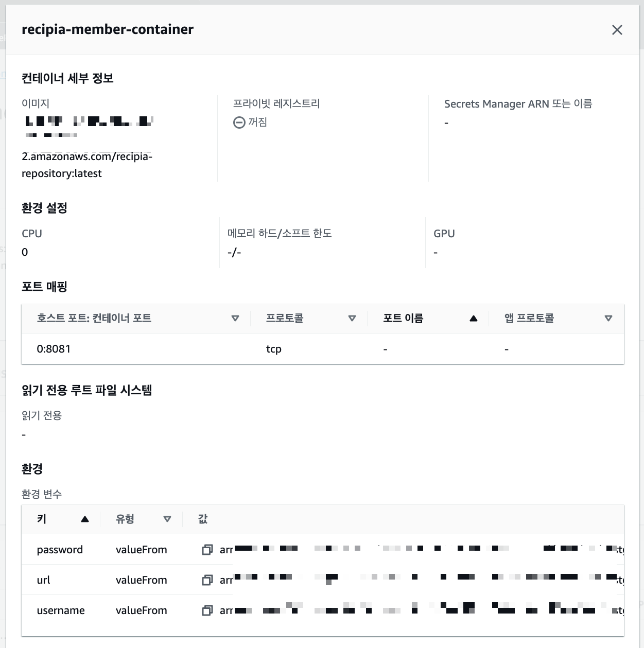The width and height of the screenshot is (644, 648).
Task: Select the username environment variable row
Action: pos(61,610)
